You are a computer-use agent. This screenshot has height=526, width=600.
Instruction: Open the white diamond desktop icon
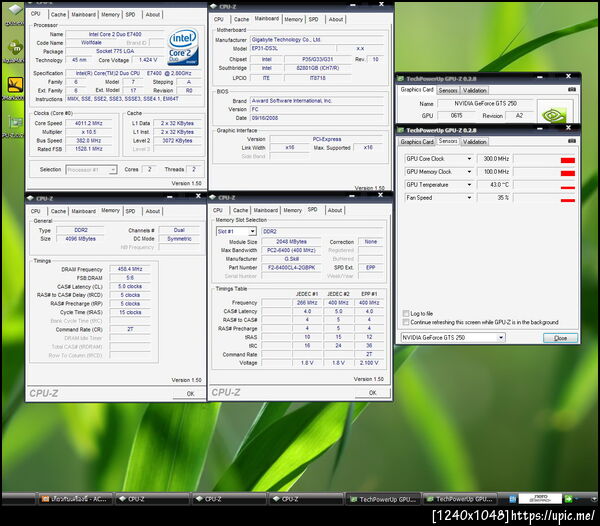click(15, 9)
